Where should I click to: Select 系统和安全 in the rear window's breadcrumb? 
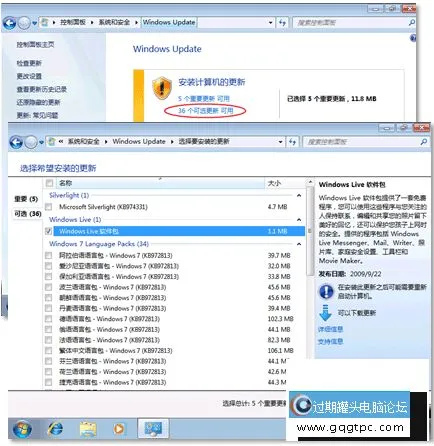(x=114, y=22)
